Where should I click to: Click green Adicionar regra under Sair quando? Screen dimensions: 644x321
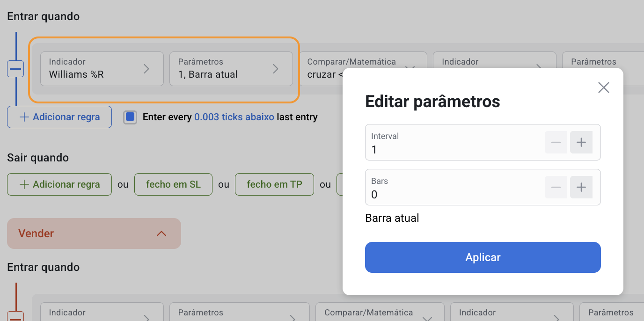coord(59,184)
